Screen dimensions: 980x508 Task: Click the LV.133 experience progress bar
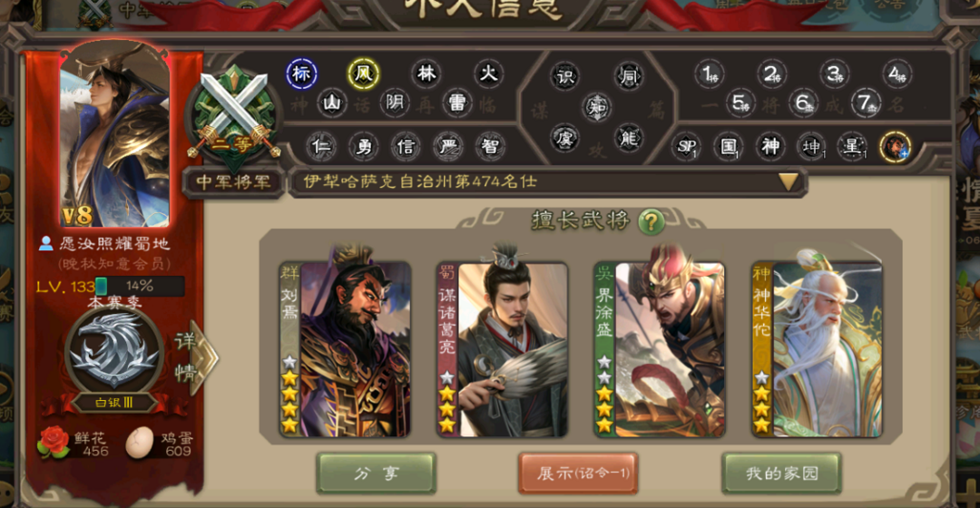tap(140, 286)
